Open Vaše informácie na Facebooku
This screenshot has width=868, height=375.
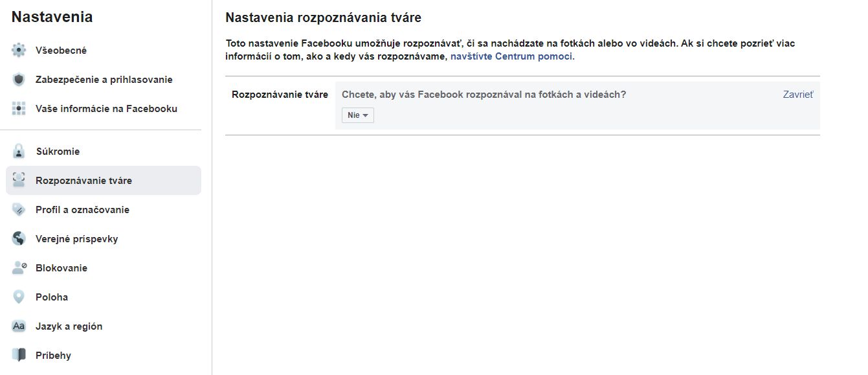pyautogui.click(x=104, y=109)
